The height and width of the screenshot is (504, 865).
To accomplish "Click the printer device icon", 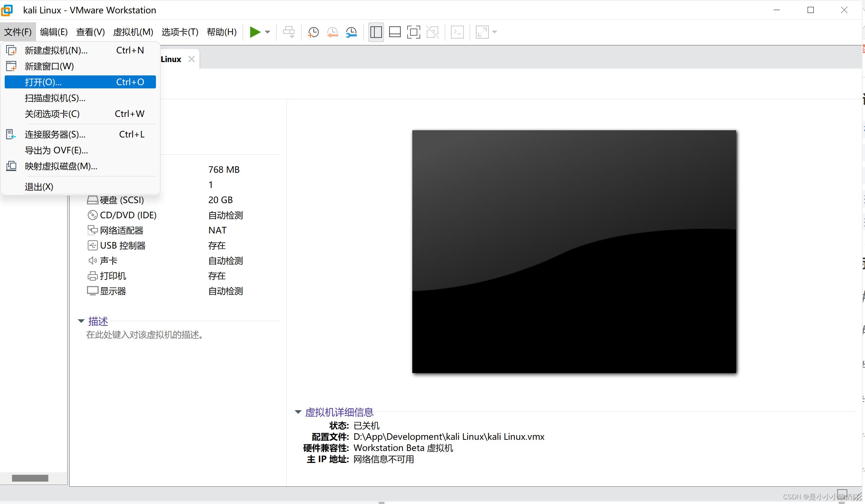I will [92, 276].
